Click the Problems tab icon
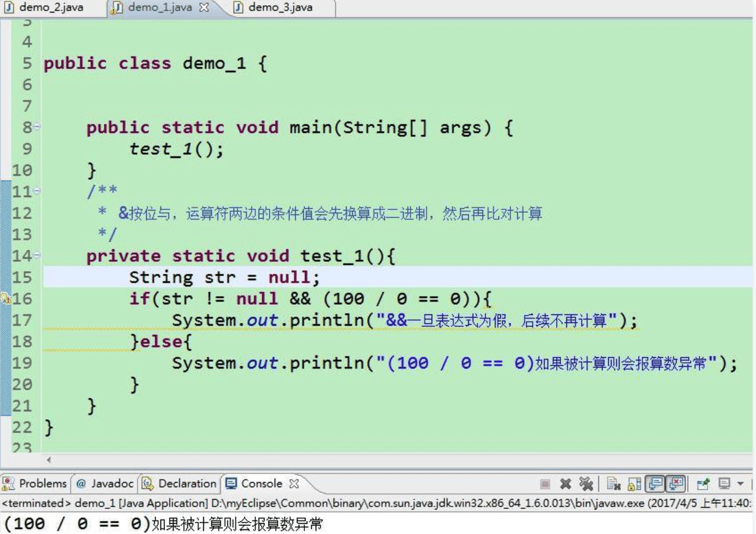The width and height of the screenshot is (756, 534). 9,484
